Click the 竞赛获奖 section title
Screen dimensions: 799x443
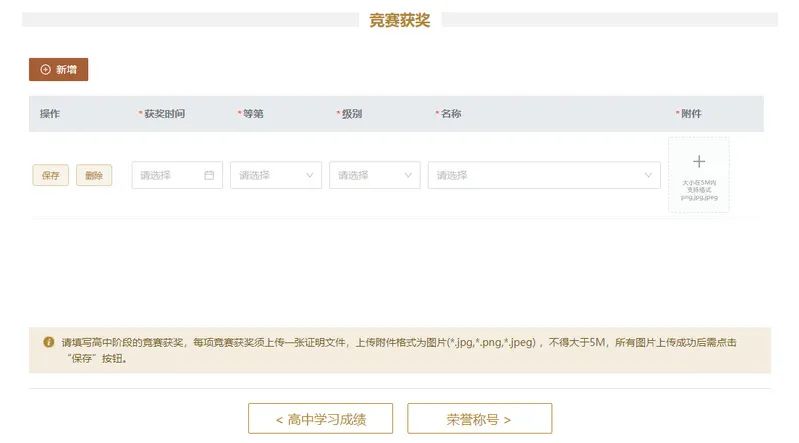(399, 20)
